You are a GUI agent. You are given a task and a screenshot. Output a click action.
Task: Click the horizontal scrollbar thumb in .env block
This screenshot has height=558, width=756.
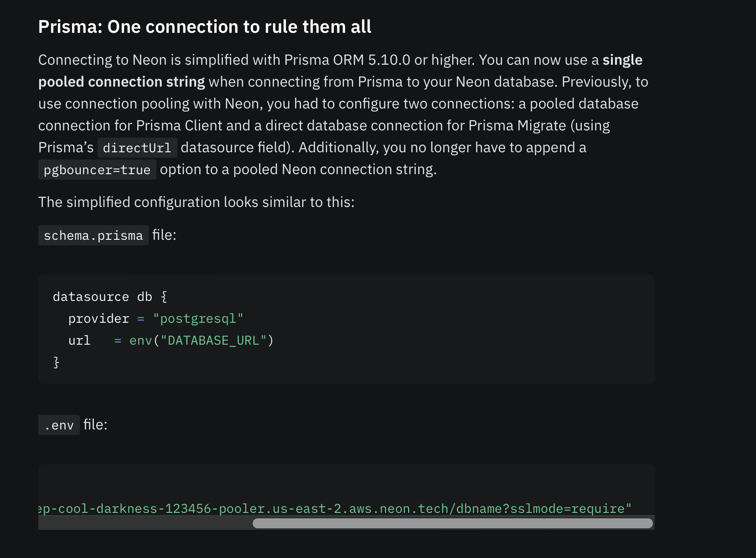pos(452,523)
